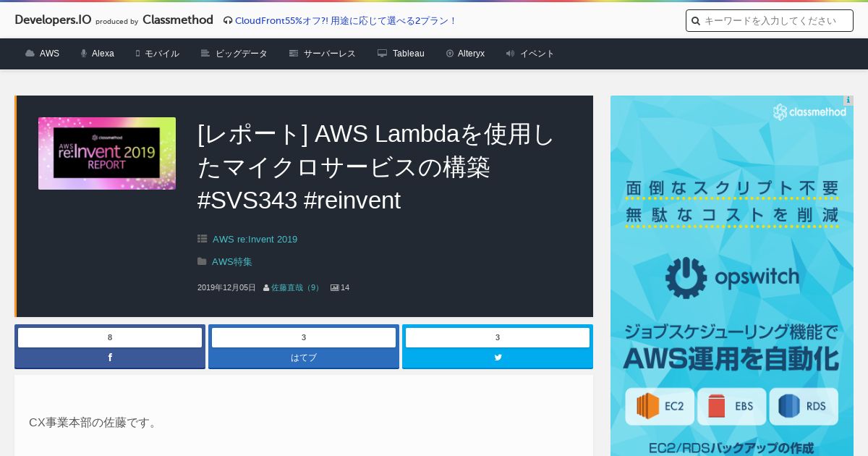
Task: Click the AWS cloud icon in navigation
Action: tap(30, 54)
